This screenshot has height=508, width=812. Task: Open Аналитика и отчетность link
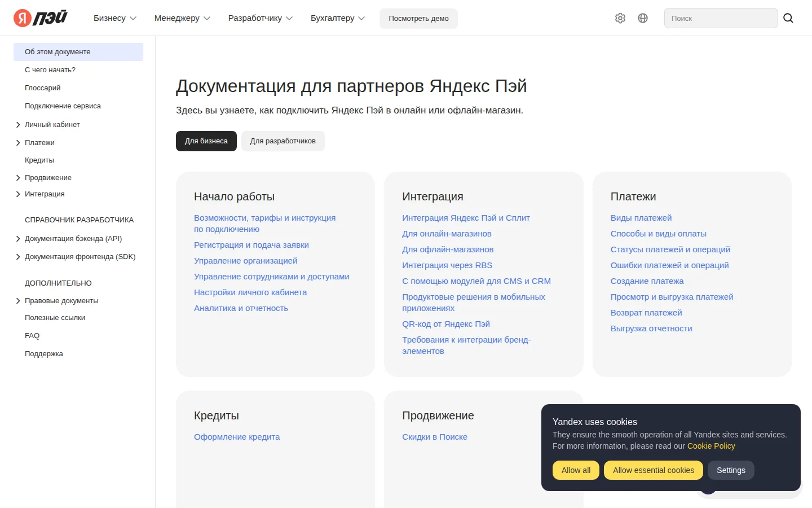coord(241,308)
